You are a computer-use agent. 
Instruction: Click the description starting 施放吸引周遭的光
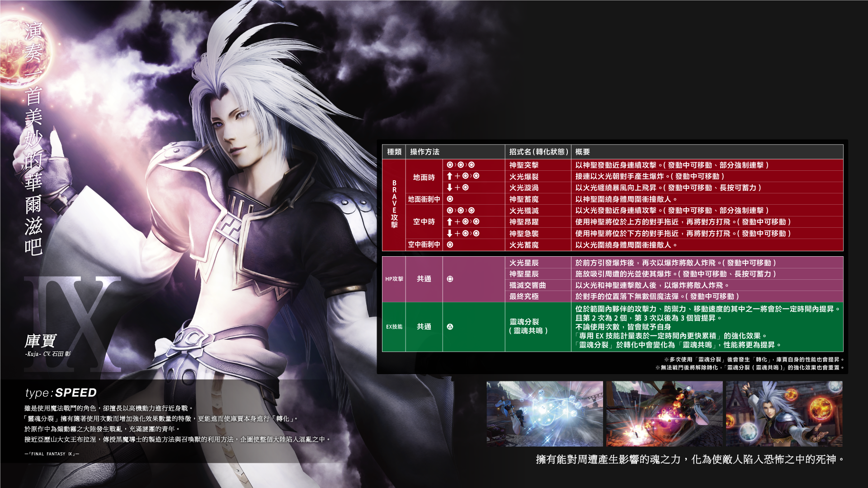coord(675,274)
